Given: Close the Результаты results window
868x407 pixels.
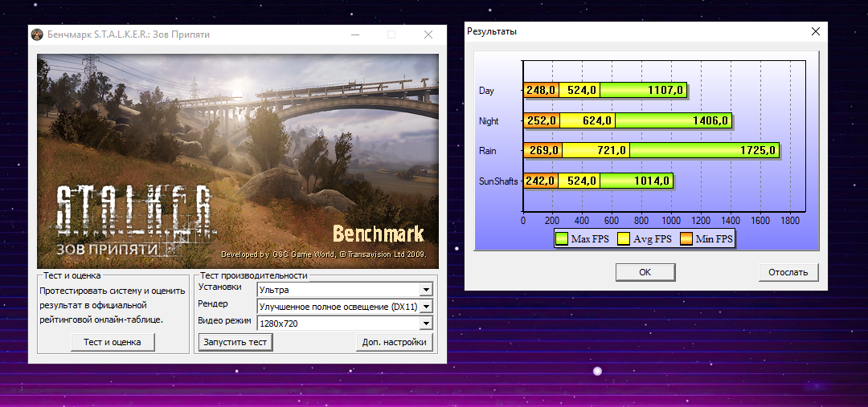Looking at the screenshot, I should click(815, 31).
